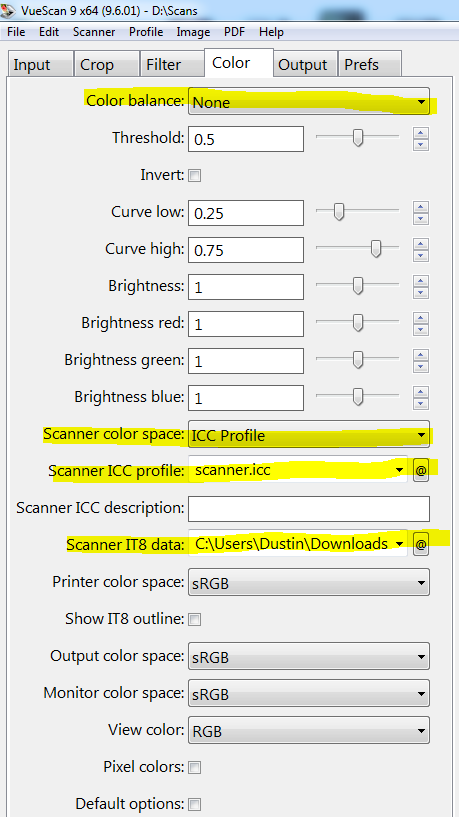This screenshot has width=459, height=817.
Task: Switch to the Filter tab
Action: tap(164, 65)
